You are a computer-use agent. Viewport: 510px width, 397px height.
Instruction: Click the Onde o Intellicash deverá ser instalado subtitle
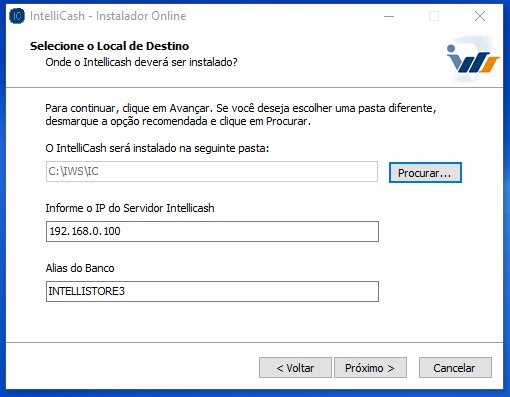click(141, 62)
